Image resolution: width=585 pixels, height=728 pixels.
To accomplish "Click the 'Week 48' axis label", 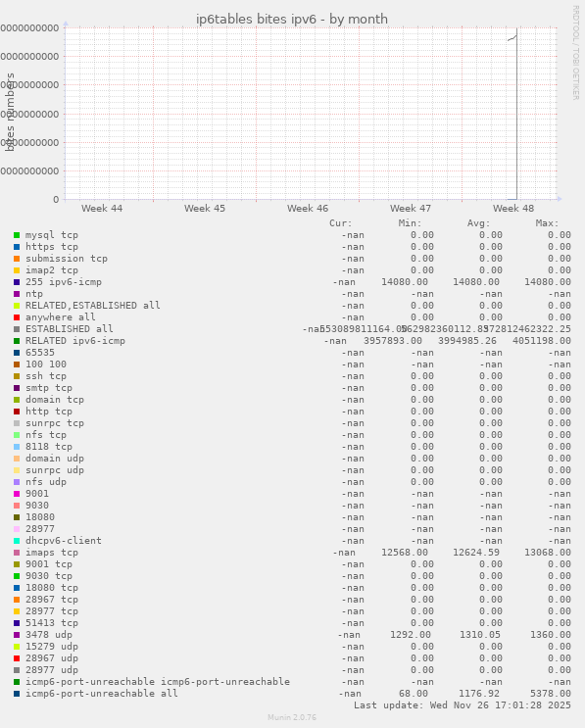I will tap(513, 209).
